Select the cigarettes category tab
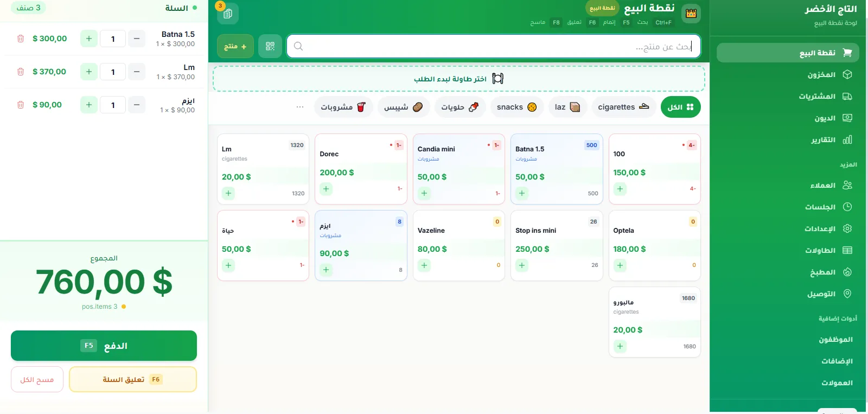Viewport: 868px width, 414px height. click(x=624, y=107)
